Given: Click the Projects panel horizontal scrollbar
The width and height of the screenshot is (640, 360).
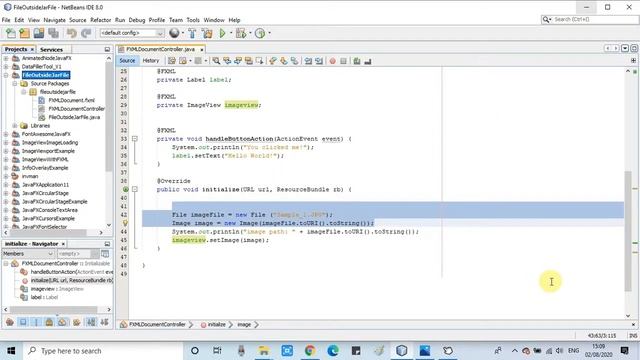Looking at the screenshot, I should tap(48, 232).
